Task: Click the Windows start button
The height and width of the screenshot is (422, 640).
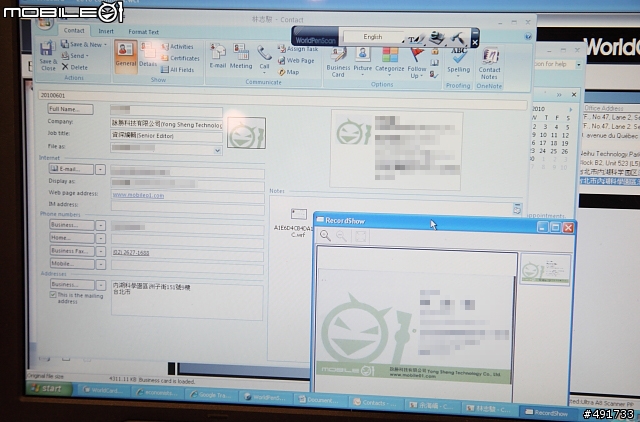Action: (49, 388)
